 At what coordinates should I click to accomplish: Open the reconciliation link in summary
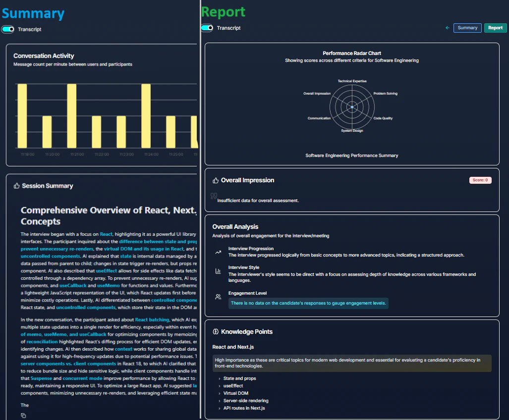pos(42,342)
